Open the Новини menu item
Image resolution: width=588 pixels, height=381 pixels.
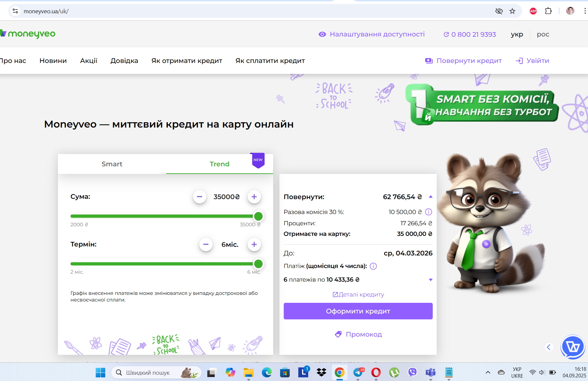click(53, 61)
